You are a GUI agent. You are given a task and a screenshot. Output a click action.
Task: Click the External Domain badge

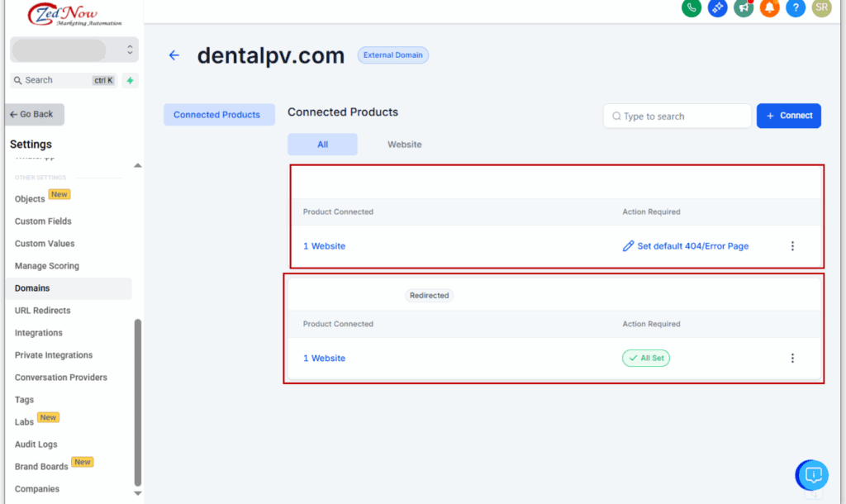coord(392,55)
